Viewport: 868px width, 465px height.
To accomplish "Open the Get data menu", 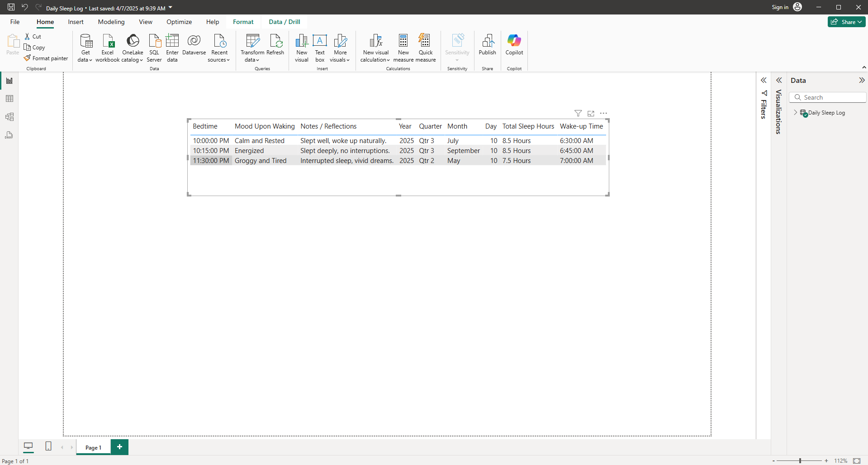I will (85, 48).
